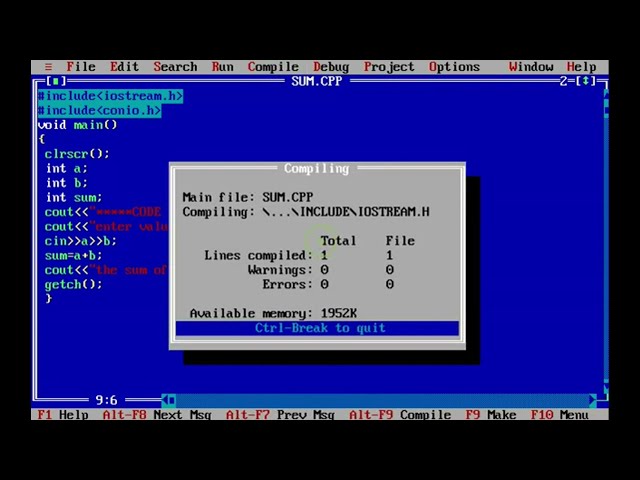Image resolution: width=640 pixels, height=480 pixels.
Task: Click F9 Make in status bar
Action: point(491,415)
